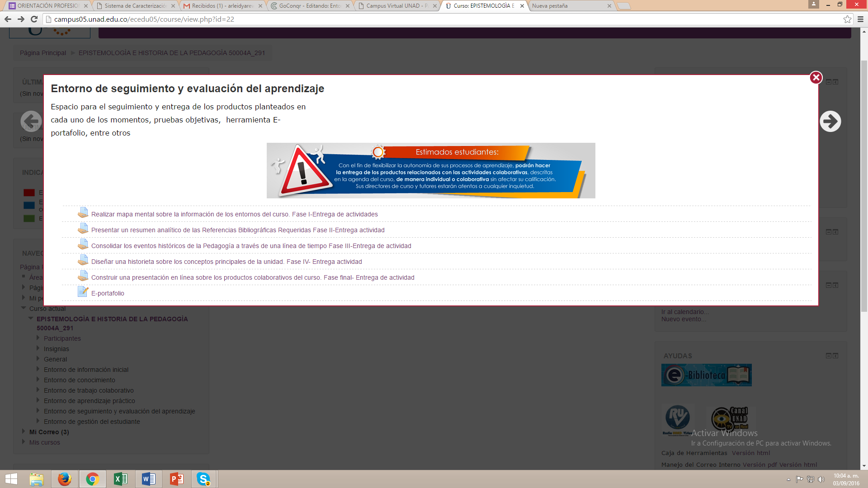Go to next section with right arrow
This screenshot has height=488, width=868.
(830, 121)
